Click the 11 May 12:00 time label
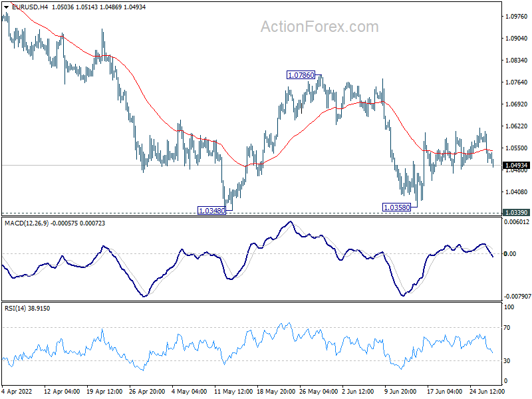 [233, 392]
